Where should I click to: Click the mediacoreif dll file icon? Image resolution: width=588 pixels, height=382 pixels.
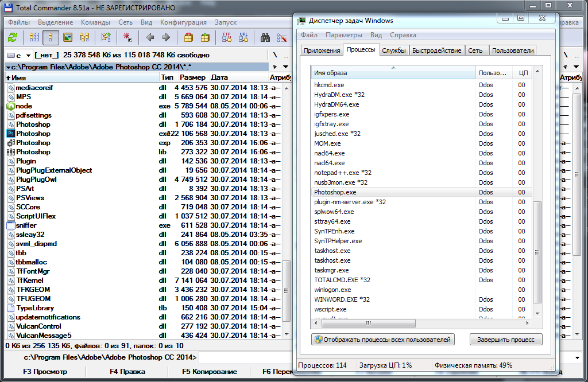(11, 88)
